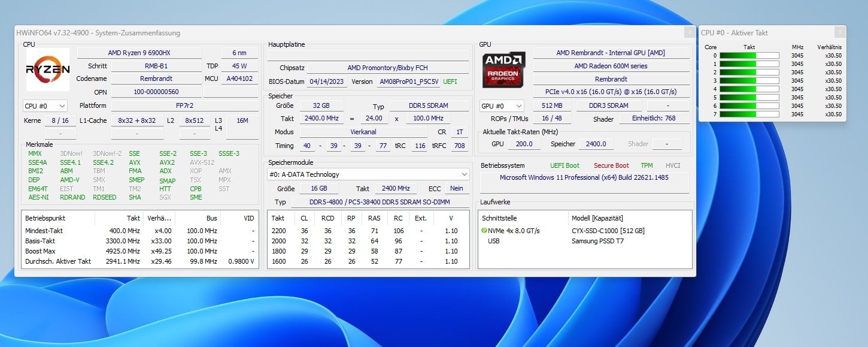
Task: Click the Core 0 clock bar
Action: [x=749, y=56]
